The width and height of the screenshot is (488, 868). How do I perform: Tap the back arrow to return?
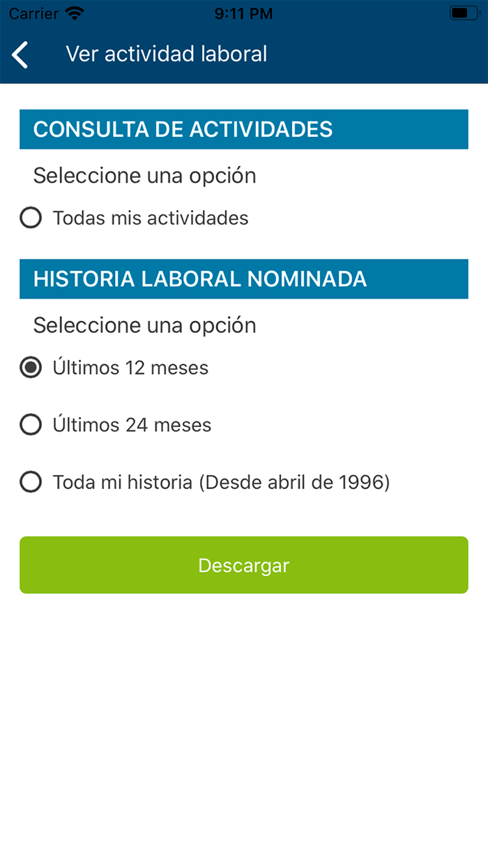click(x=20, y=54)
